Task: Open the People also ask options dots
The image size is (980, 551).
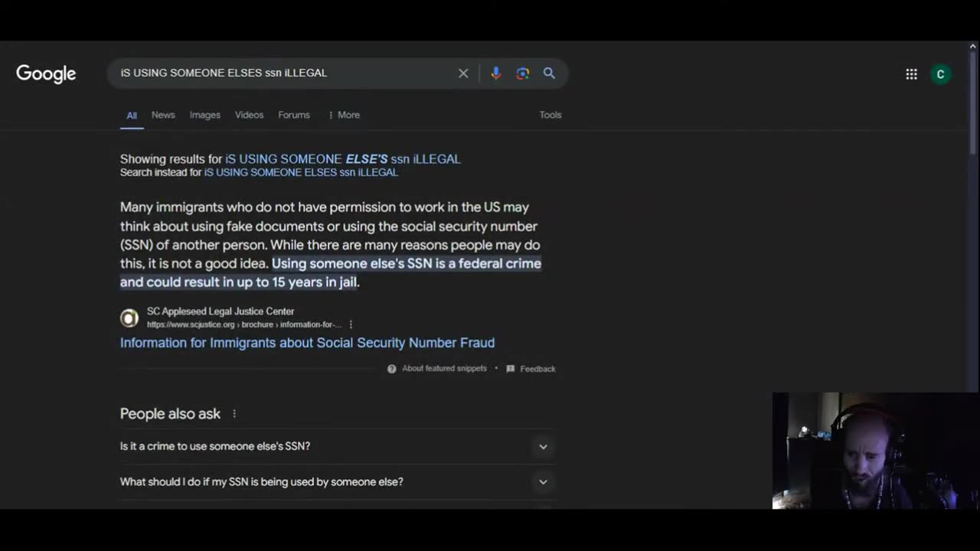Action: click(x=234, y=414)
